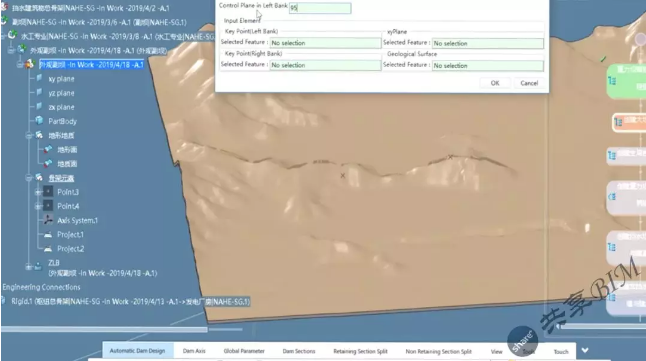Viewport: 646px width, 361px height.
Task: Click the tree horizontal scrollbar
Action: coord(104,329)
